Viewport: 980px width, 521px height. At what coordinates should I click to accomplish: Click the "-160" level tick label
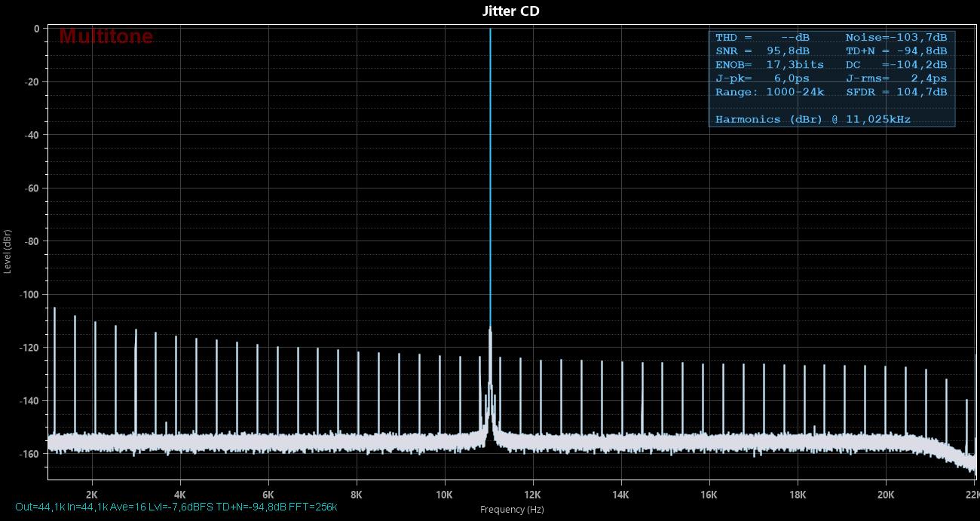[x=30, y=454]
